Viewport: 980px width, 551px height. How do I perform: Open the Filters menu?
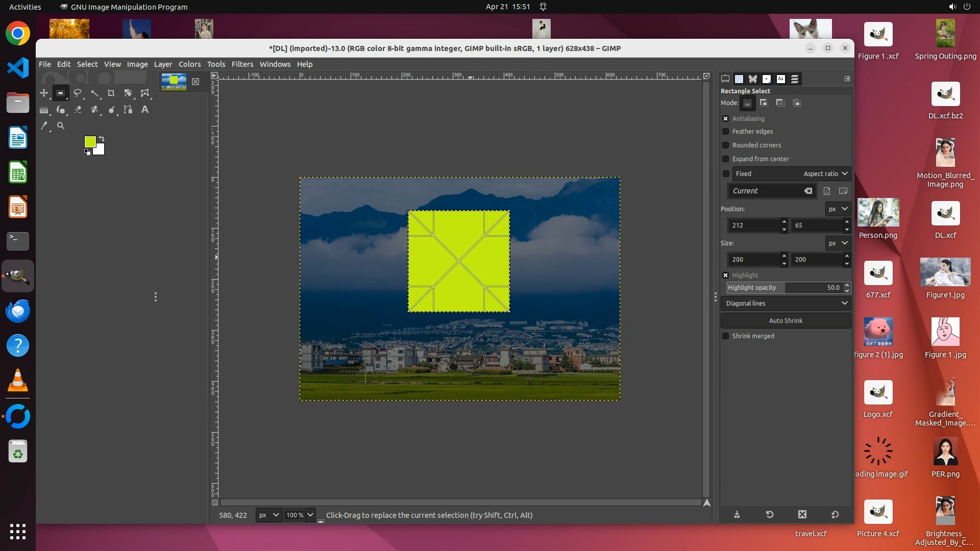tap(242, 64)
